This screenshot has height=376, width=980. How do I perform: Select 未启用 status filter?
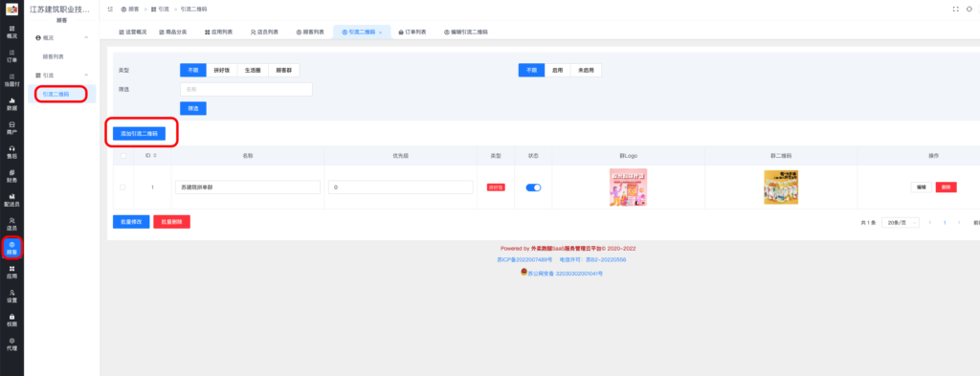coord(586,70)
